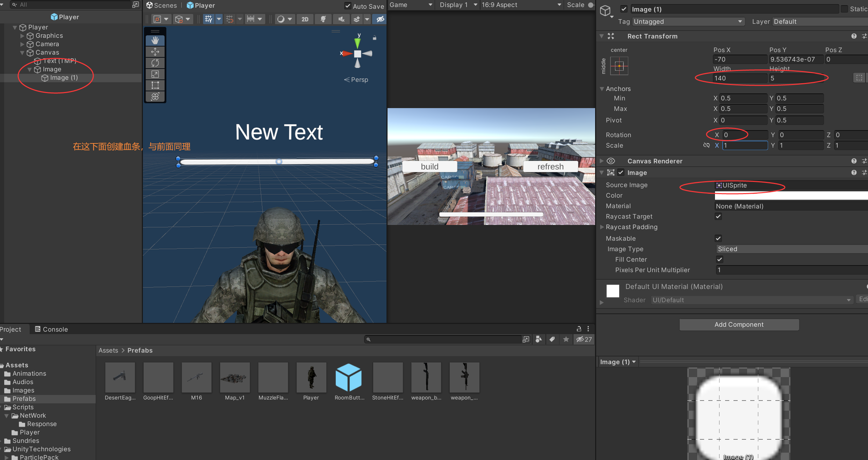Open Rect Transform help icon
868x460 pixels.
point(854,36)
